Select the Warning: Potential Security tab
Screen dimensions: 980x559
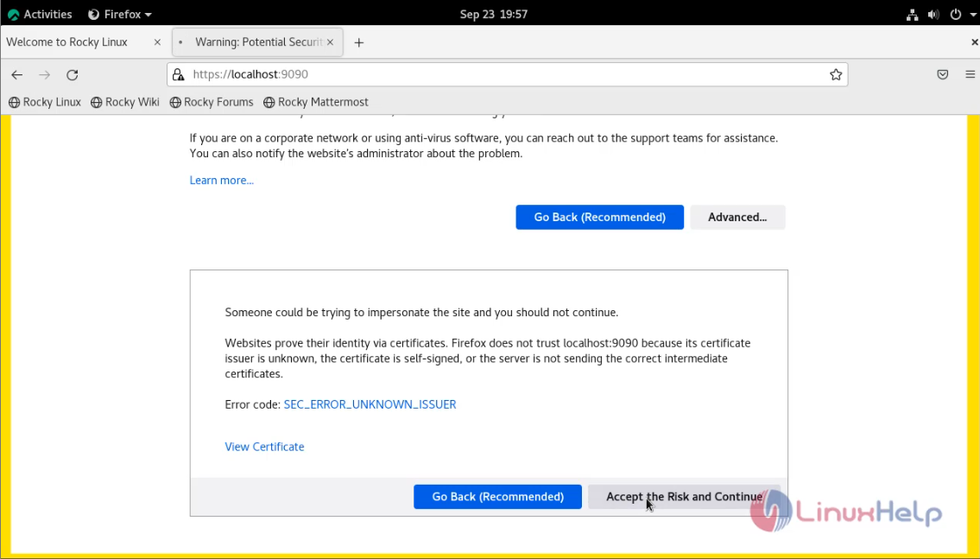(x=257, y=41)
